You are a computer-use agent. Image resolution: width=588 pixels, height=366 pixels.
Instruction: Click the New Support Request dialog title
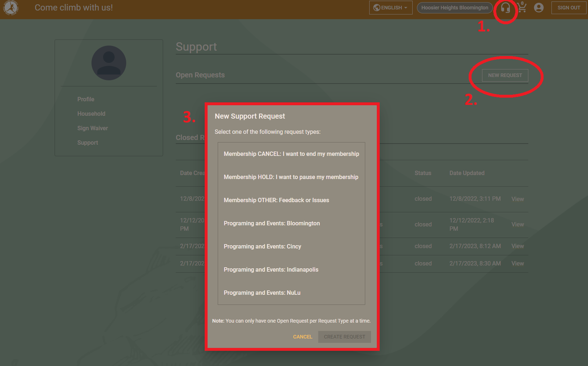tap(250, 116)
